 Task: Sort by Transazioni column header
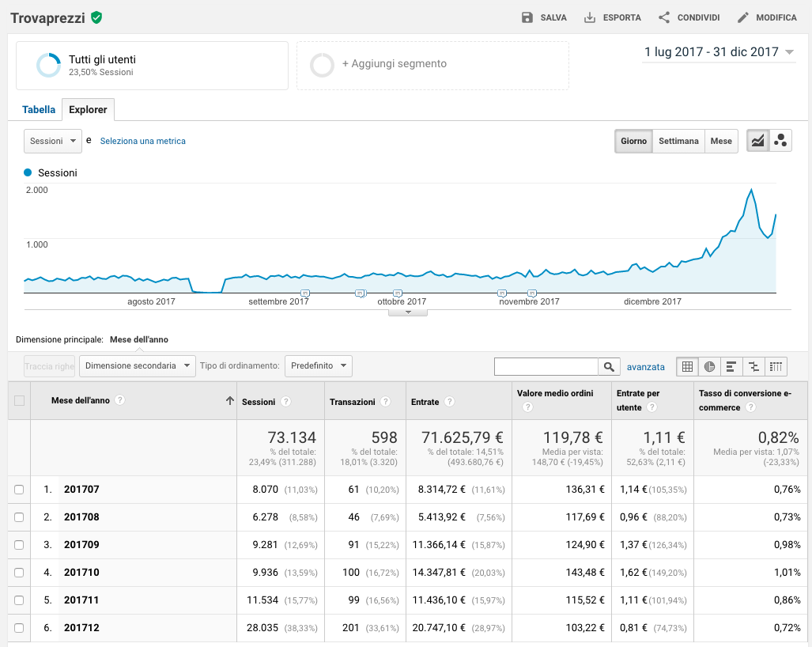[x=352, y=402]
